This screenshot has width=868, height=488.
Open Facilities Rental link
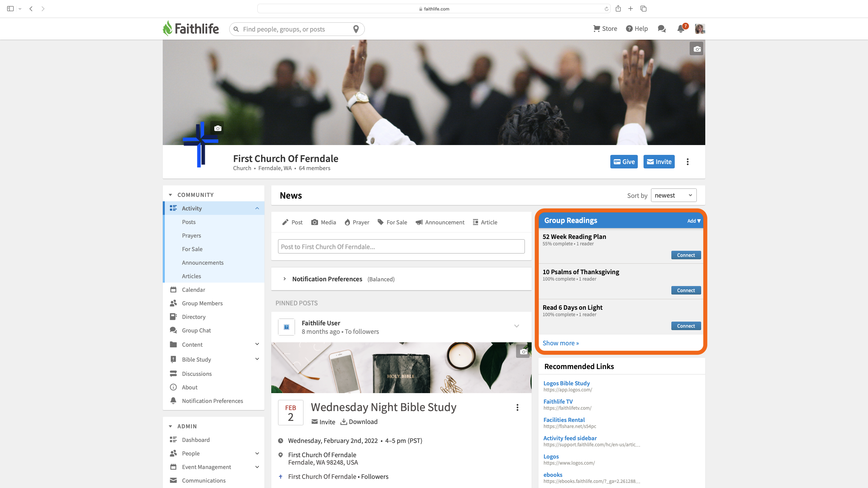coord(564,420)
